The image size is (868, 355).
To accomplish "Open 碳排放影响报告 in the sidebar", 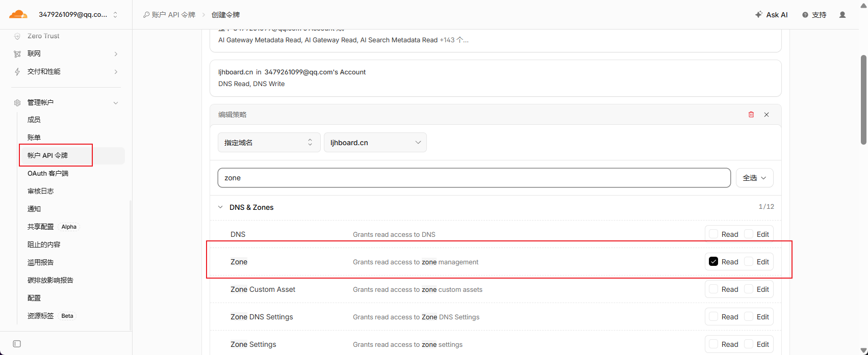I will (x=50, y=280).
